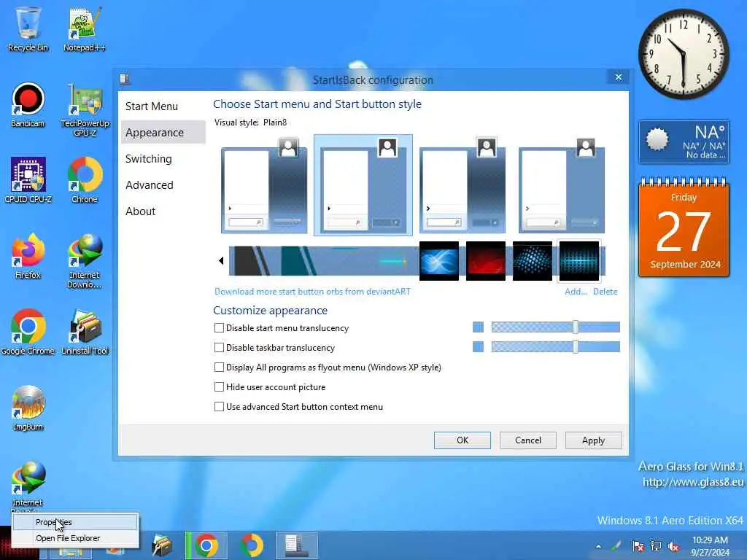Select the black slanted start orb strip
The image size is (747, 560).
click(252, 260)
